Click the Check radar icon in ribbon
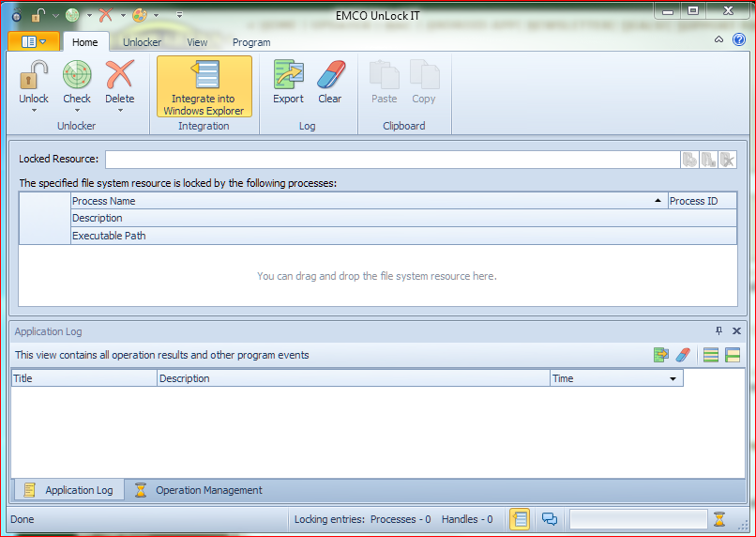Screen dimensions: 756x537 (77, 75)
